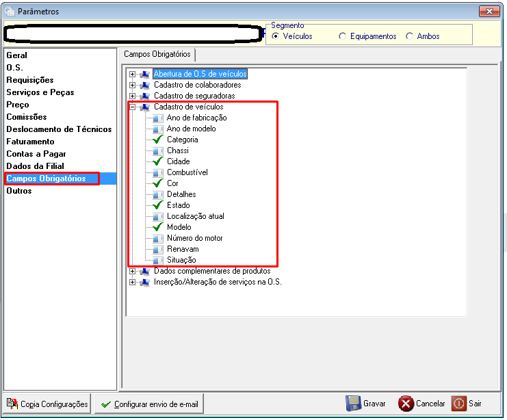Toggle the Localização atual field icon
The height and width of the screenshot is (420, 507).
tap(158, 216)
